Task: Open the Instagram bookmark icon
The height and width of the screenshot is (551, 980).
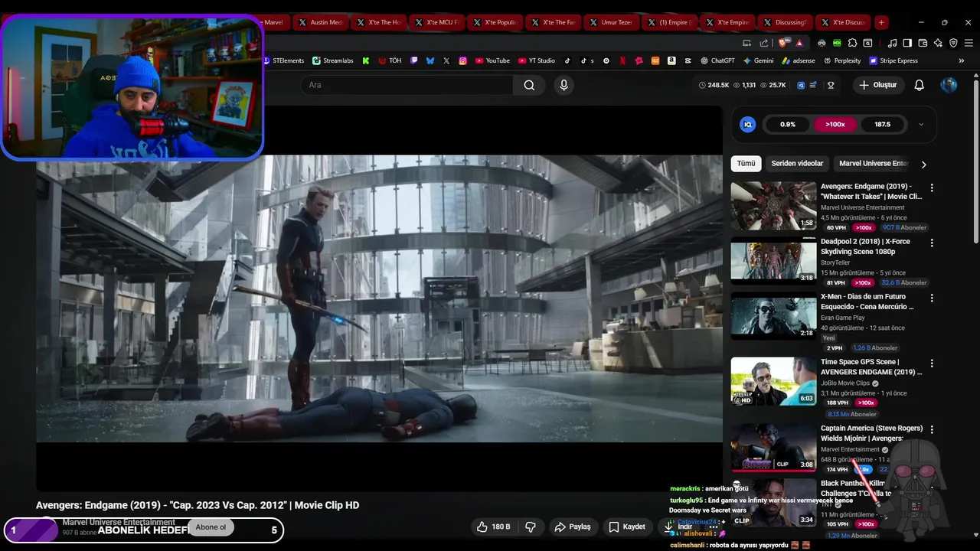Action: (x=463, y=60)
